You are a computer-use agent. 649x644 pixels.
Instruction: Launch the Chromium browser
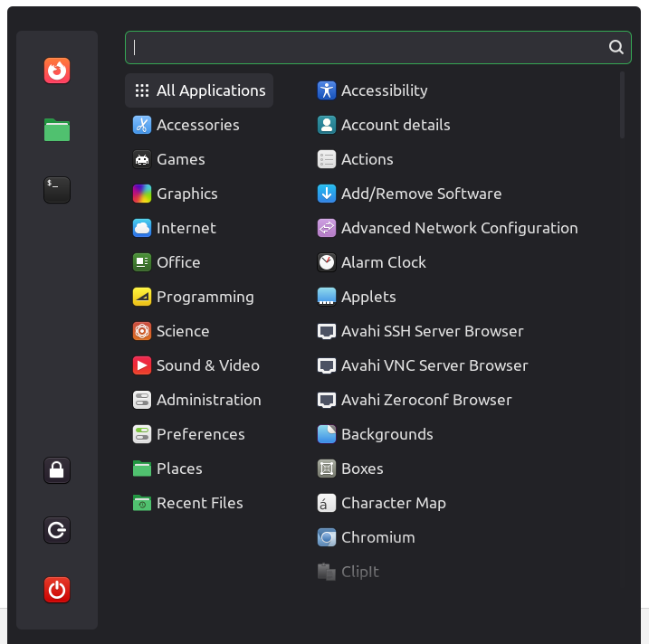377,537
